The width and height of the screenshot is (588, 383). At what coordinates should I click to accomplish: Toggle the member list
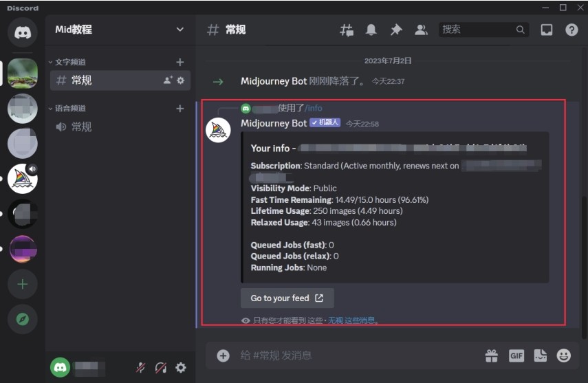pos(421,30)
